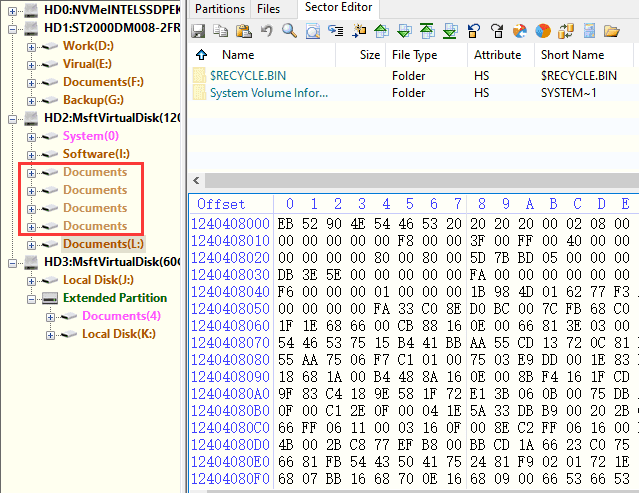Viewport: 639px width, 493px height.
Task: Switch to the Partitions tab
Action: click(219, 8)
